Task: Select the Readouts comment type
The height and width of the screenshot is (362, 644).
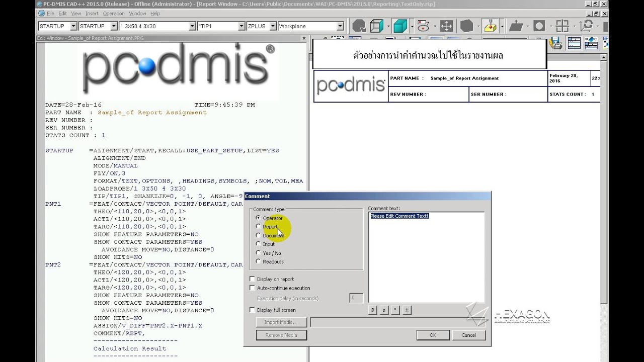Action: click(x=259, y=261)
